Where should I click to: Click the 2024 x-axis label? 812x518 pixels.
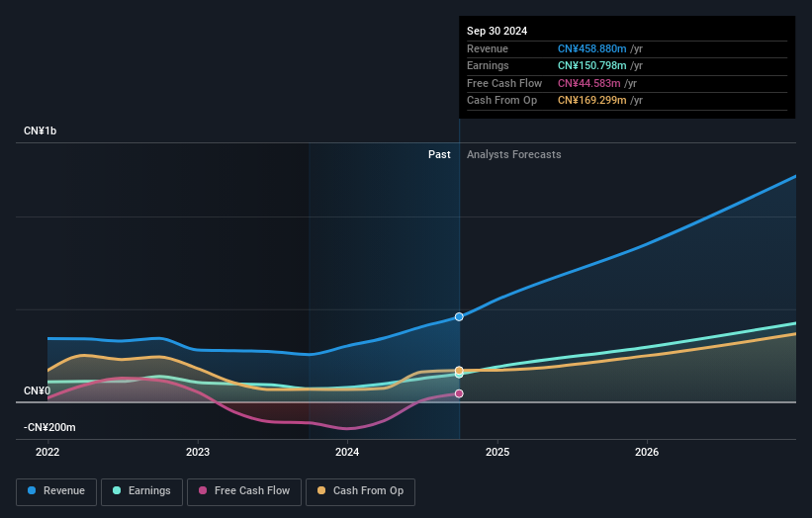pos(347,453)
